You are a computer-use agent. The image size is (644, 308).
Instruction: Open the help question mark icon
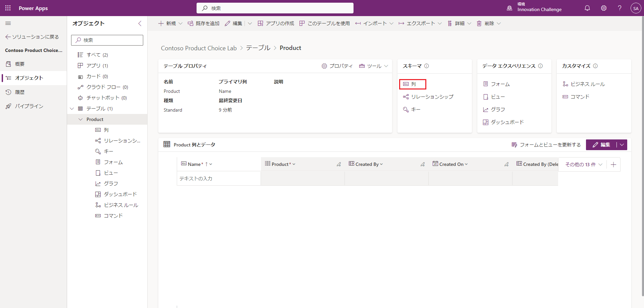620,8
